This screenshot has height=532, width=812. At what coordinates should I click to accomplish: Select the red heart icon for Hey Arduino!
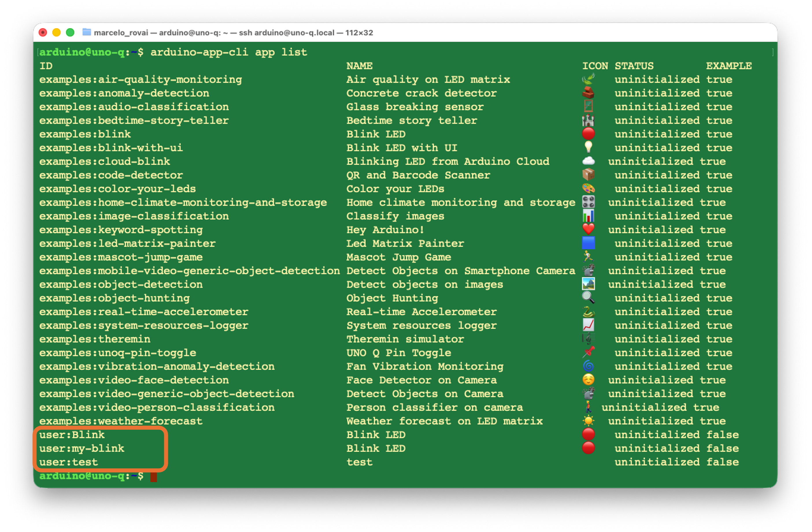(588, 229)
